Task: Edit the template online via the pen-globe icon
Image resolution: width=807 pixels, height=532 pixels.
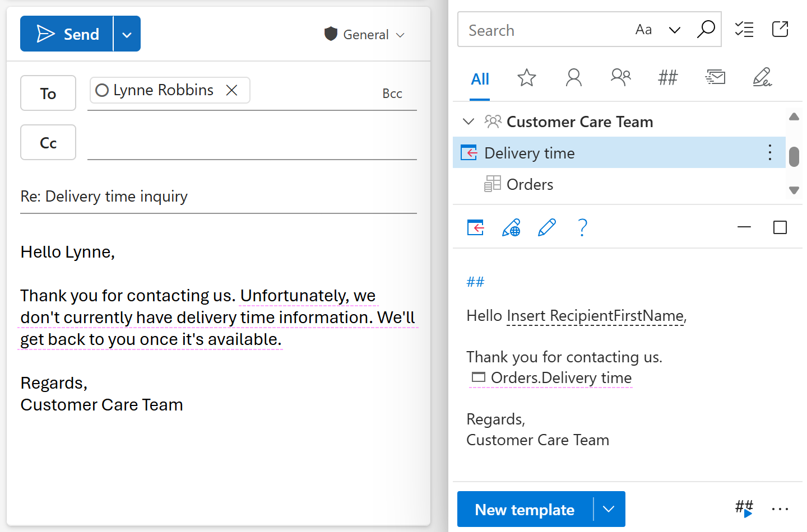Action: coord(511,227)
